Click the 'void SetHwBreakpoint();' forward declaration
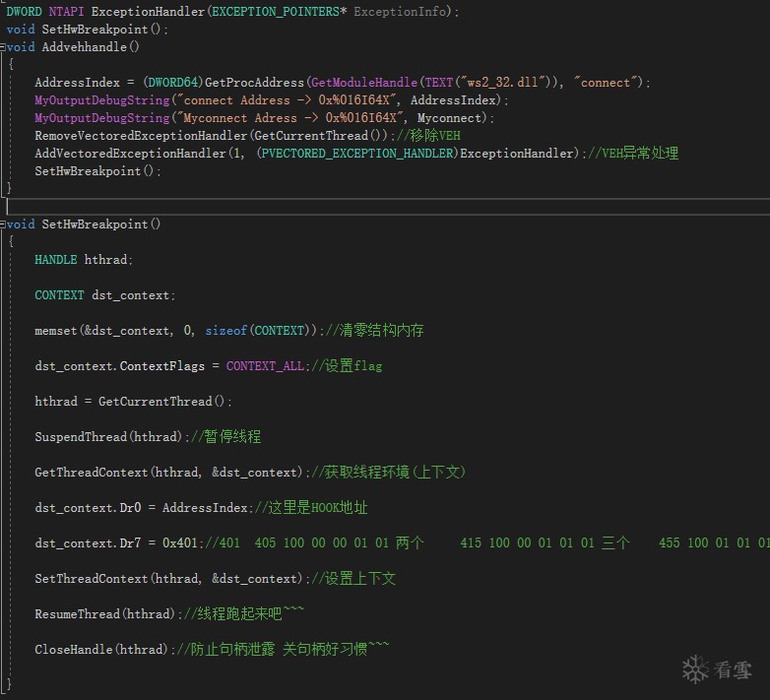Viewport: 770px width, 700px height. (88, 30)
